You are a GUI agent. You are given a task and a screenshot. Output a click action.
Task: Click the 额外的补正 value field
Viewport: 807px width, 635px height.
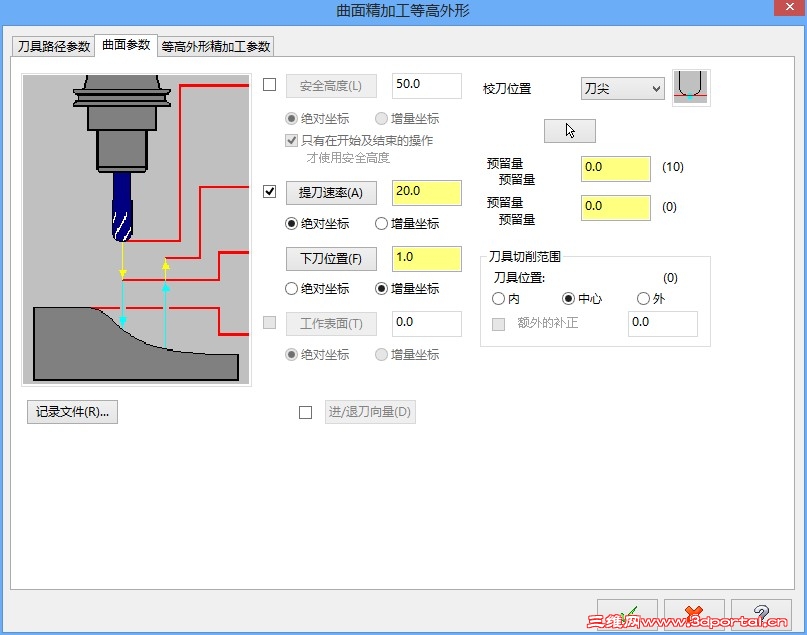coord(663,324)
